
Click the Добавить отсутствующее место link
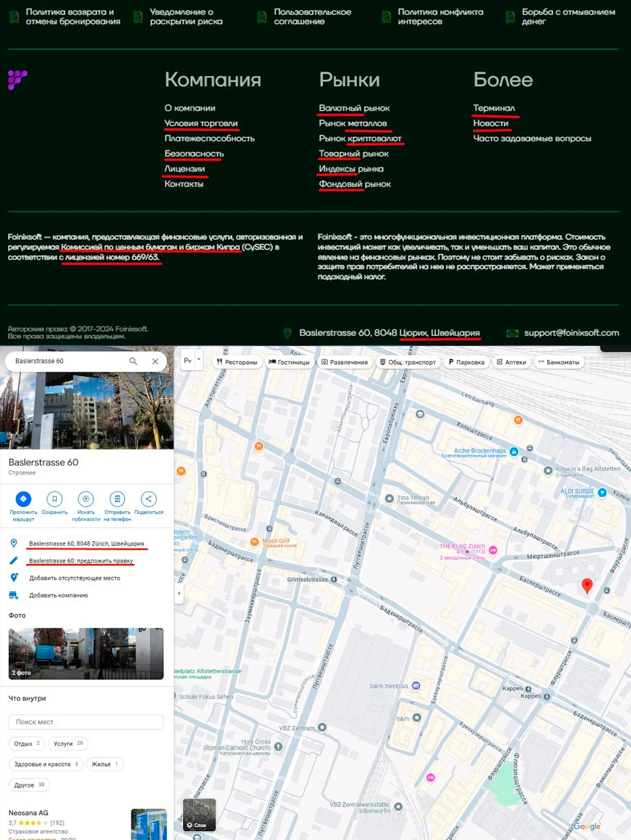tap(75, 578)
